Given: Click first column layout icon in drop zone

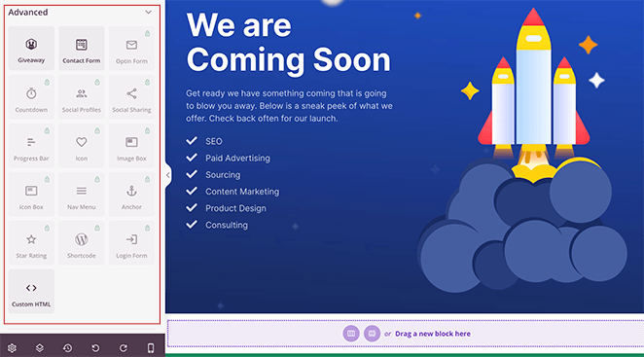Looking at the screenshot, I should tap(351, 334).
